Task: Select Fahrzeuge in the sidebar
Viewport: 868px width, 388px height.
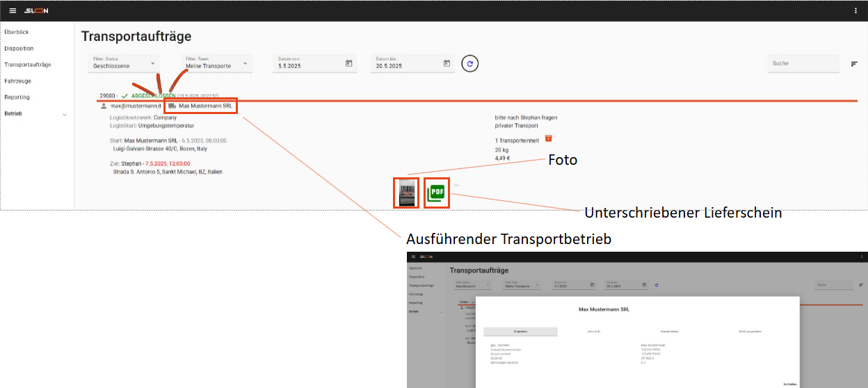Action: pos(18,81)
